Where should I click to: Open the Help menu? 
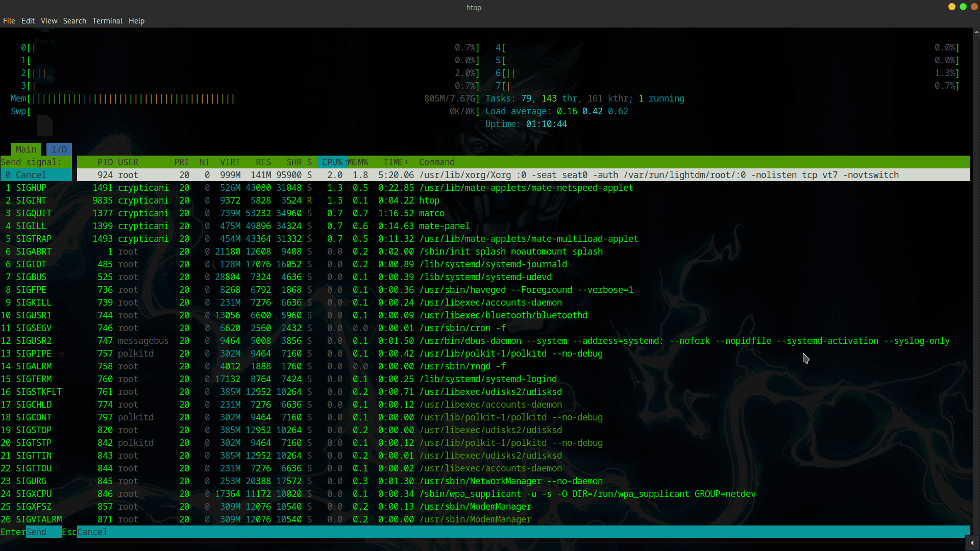pyautogui.click(x=136, y=21)
